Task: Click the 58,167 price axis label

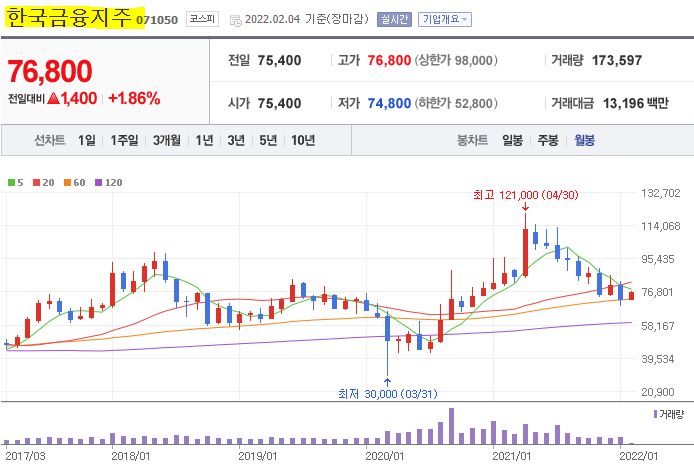Action: click(x=658, y=326)
